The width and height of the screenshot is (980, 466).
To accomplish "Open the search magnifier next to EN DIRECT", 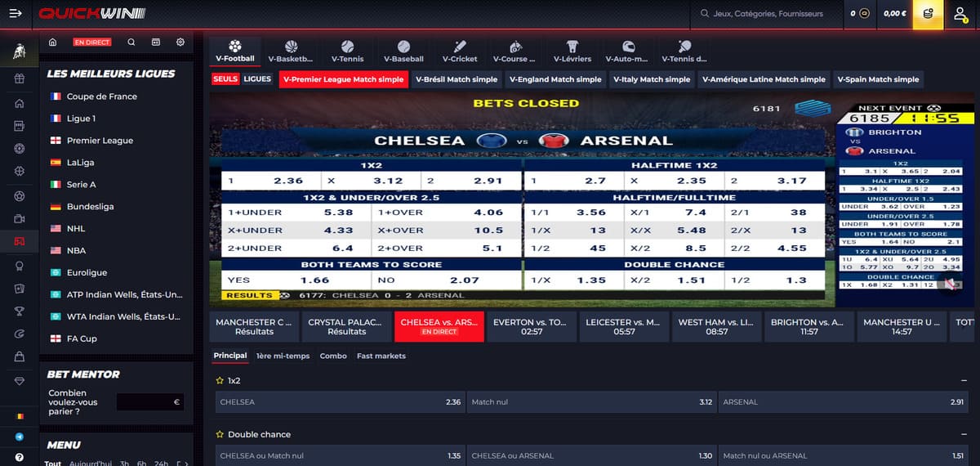I will [x=131, y=42].
